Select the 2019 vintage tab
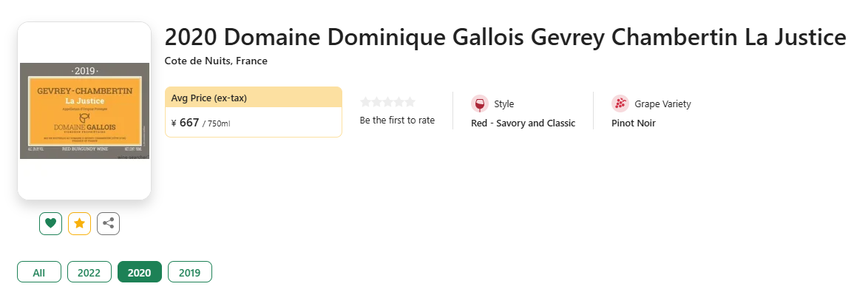 (190, 272)
